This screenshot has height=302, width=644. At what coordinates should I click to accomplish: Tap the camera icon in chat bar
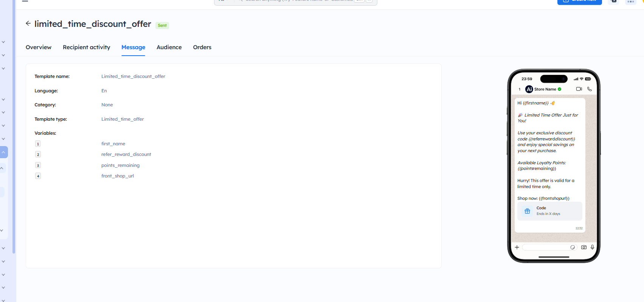coord(584,248)
